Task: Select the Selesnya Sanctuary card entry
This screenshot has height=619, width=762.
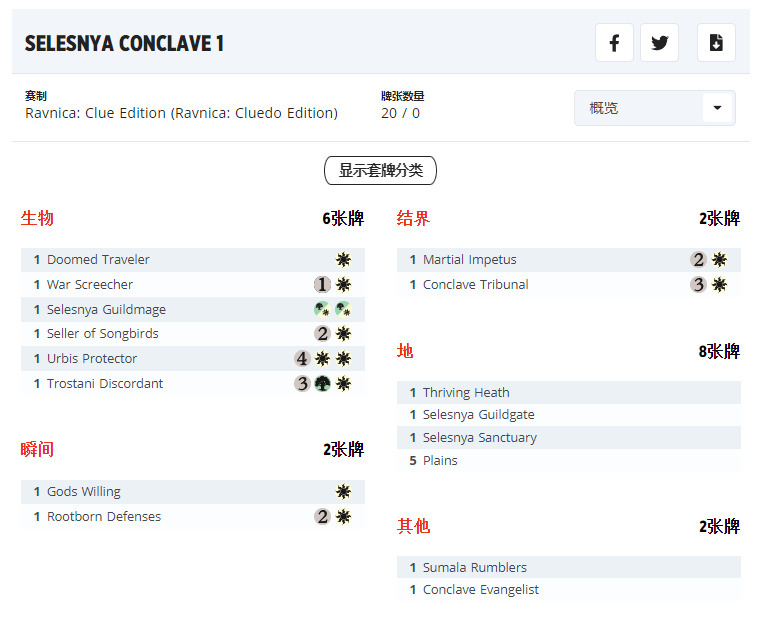Action: (479, 438)
